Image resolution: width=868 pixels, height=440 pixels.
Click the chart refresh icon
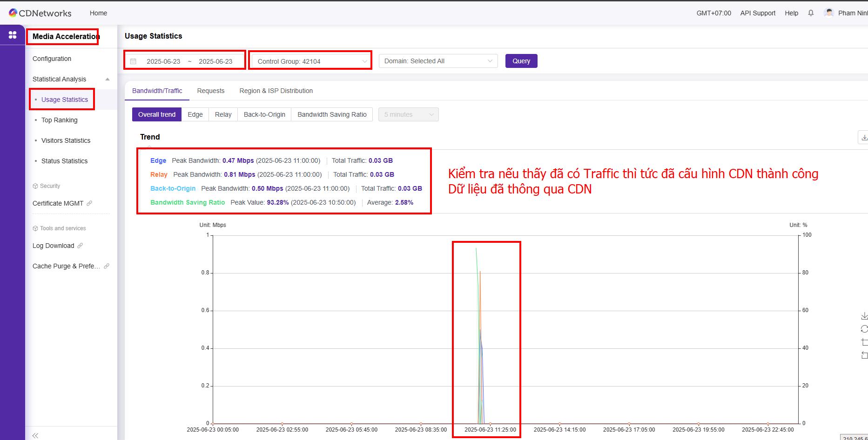864,329
